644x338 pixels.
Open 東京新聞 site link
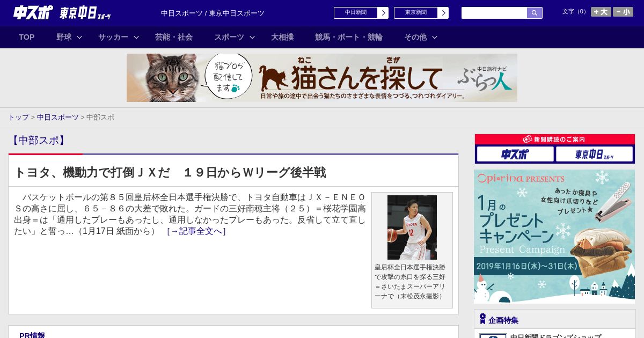point(416,13)
